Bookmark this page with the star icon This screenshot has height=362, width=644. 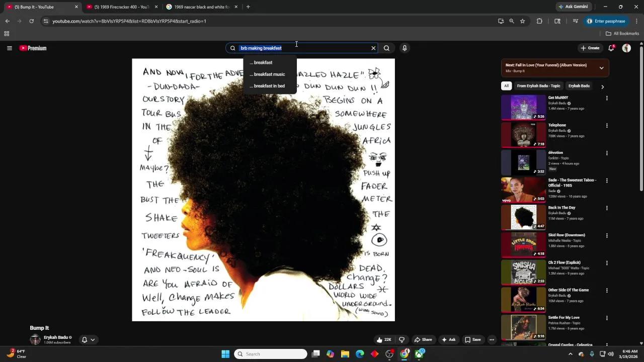point(522,21)
